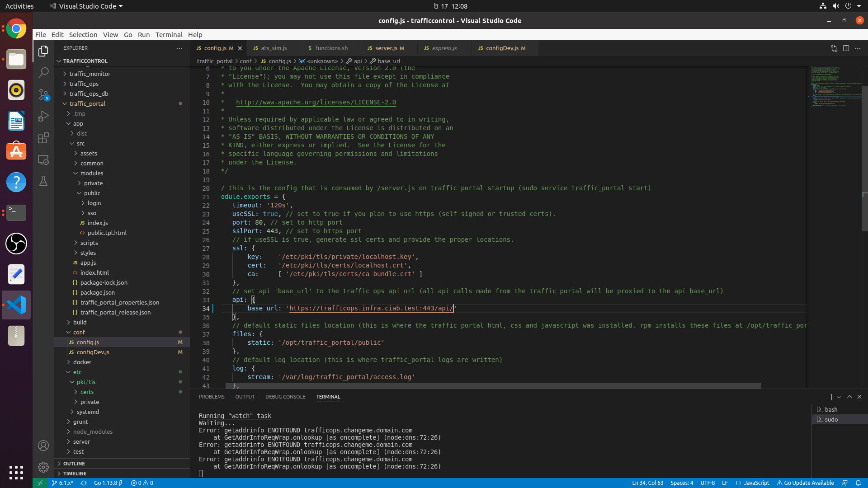Open the Remote Explorer icon
868x488 pixels.
(43, 160)
